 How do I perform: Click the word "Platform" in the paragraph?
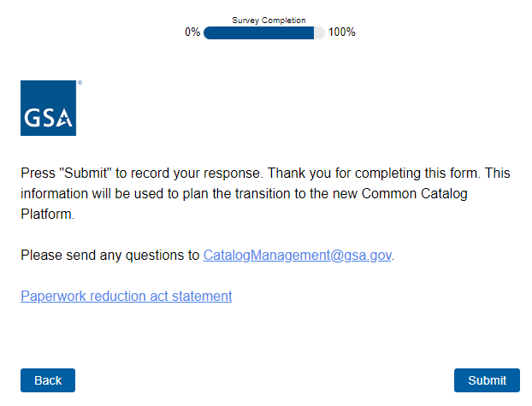pyautogui.click(x=46, y=214)
